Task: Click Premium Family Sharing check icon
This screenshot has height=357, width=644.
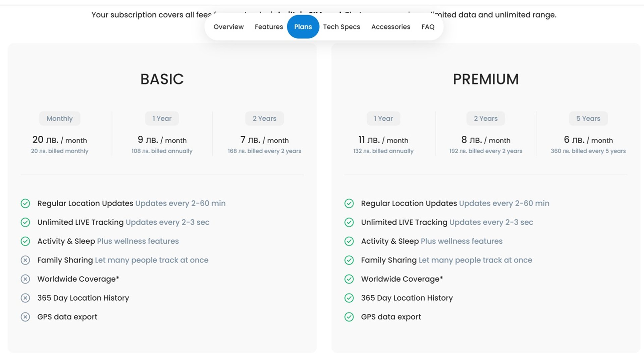Action: [x=349, y=260]
